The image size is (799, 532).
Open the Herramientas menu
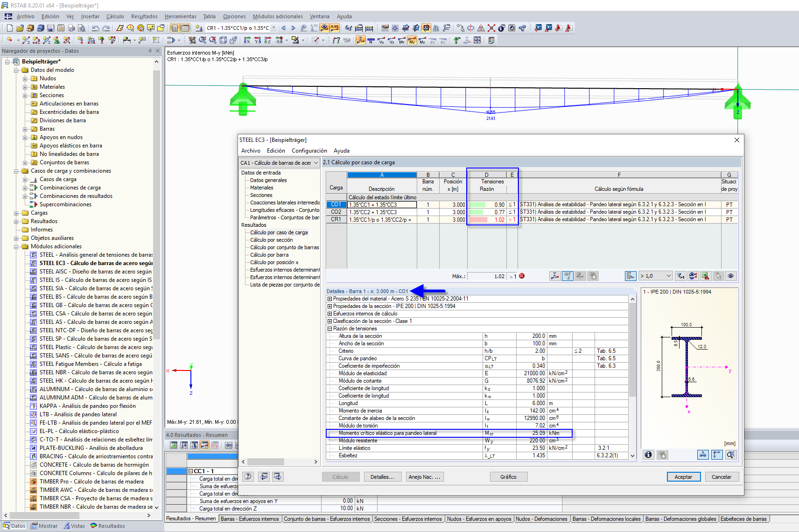180,16
